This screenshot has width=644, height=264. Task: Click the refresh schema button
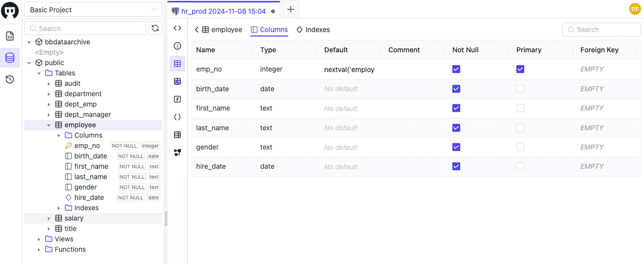[x=155, y=28]
